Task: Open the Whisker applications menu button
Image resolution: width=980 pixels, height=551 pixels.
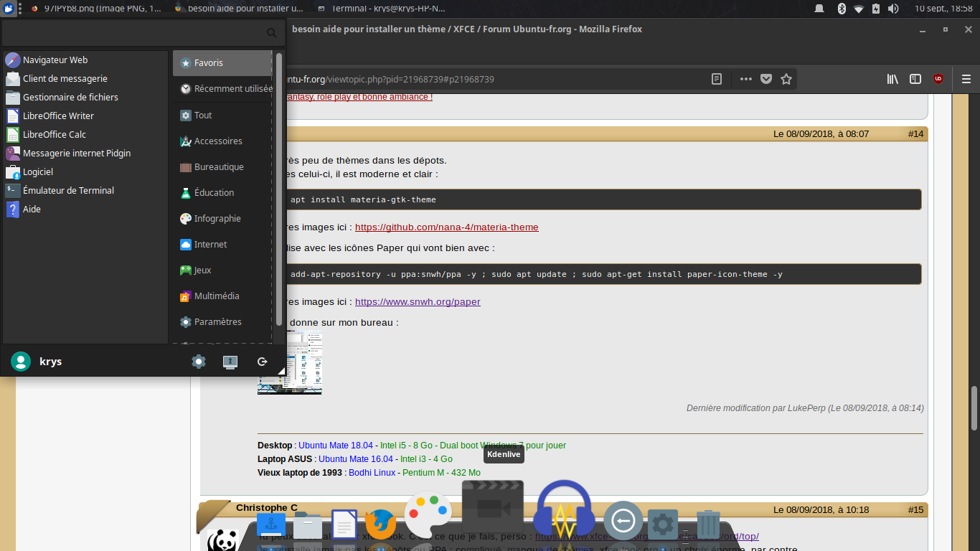Action: 8,9
